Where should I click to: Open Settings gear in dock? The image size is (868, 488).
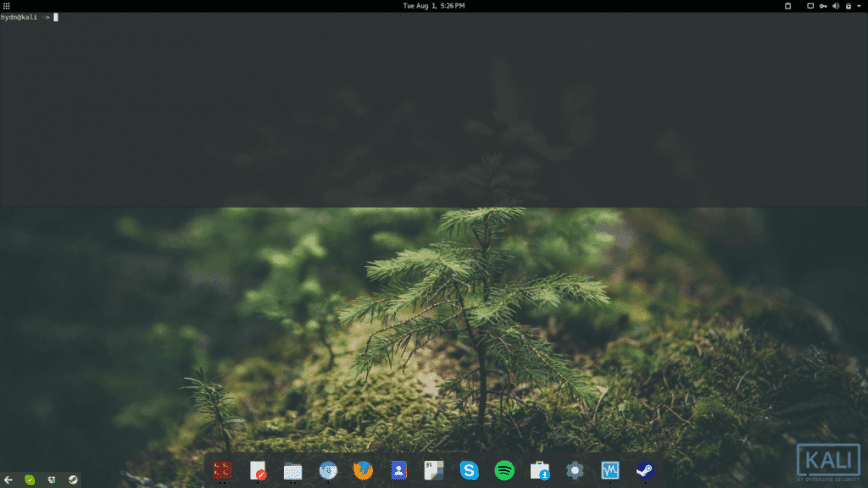[575, 470]
